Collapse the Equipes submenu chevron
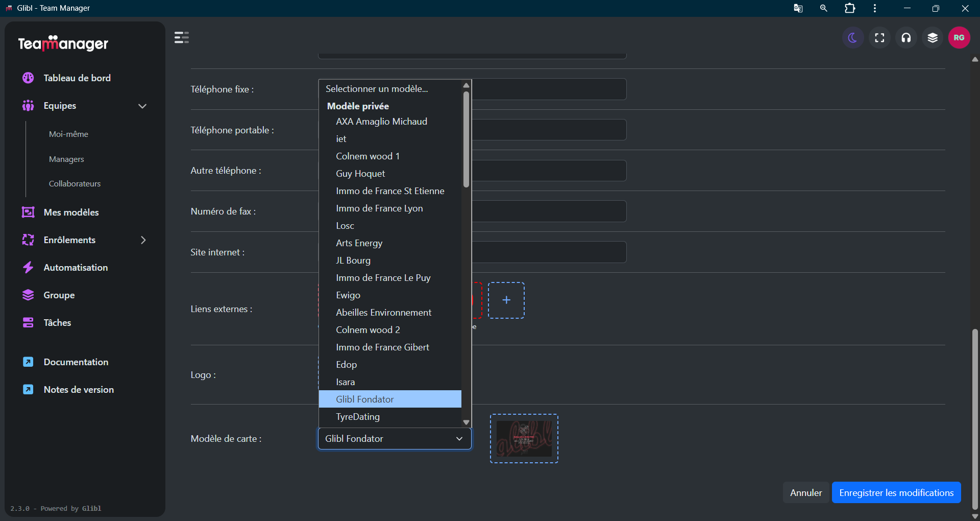Screen dimensions: 980x521 click(x=142, y=106)
